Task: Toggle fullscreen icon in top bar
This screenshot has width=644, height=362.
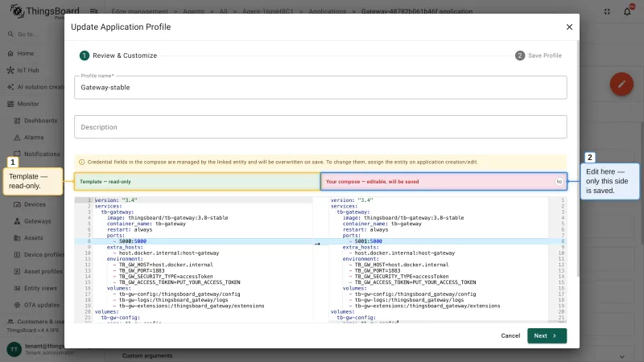Action: coord(607,11)
